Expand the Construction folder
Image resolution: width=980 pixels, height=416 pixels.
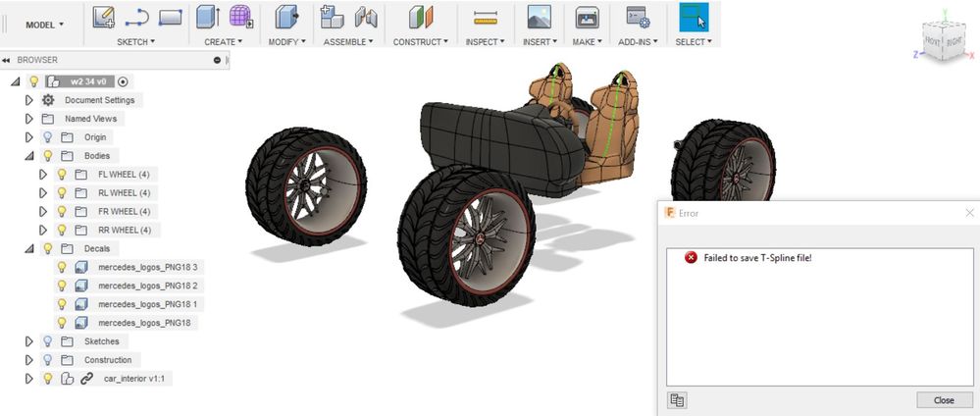point(28,360)
